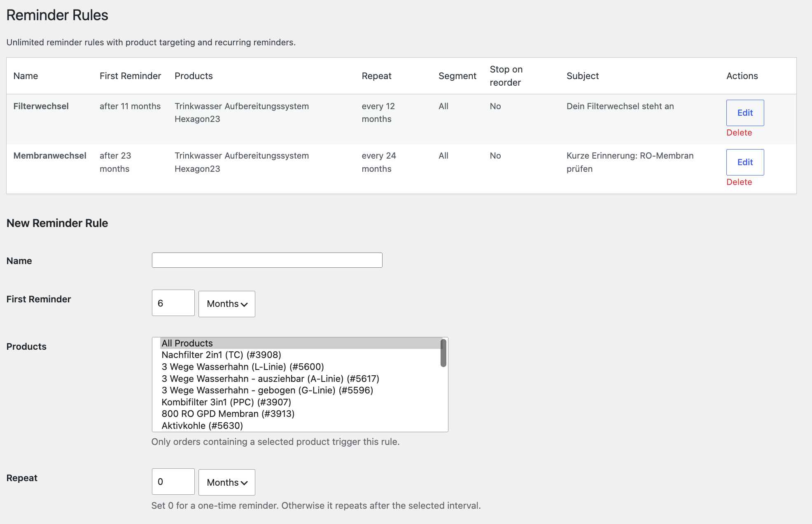Viewport: 812px width, 524px height.
Task: Click the products list scrollbar thumb
Action: coord(443,353)
